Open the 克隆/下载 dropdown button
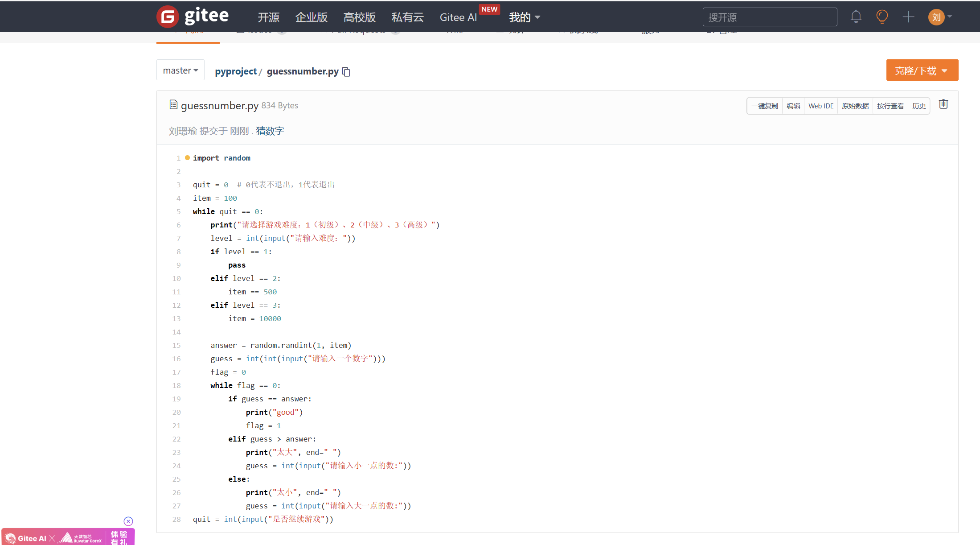Screen dimensions: 980x545 [922, 70]
